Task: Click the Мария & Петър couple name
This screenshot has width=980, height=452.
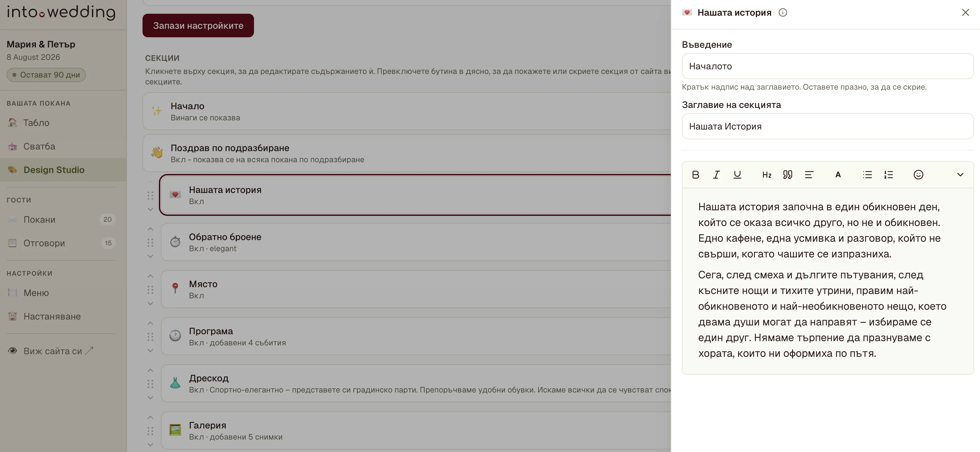Action: pyautogui.click(x=41, y=44)
